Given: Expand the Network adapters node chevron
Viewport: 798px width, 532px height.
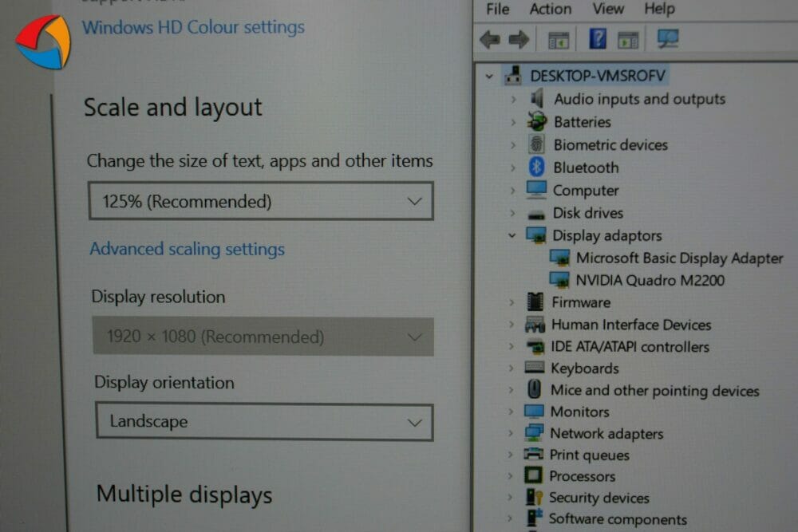Looking at the screenshot, I should (x=511, y=433).
